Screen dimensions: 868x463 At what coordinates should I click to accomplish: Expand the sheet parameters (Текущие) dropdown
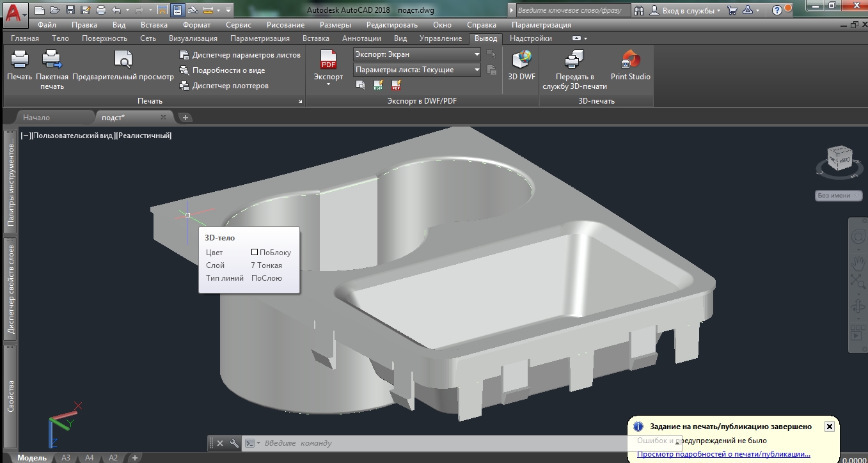tap(416, 70)
